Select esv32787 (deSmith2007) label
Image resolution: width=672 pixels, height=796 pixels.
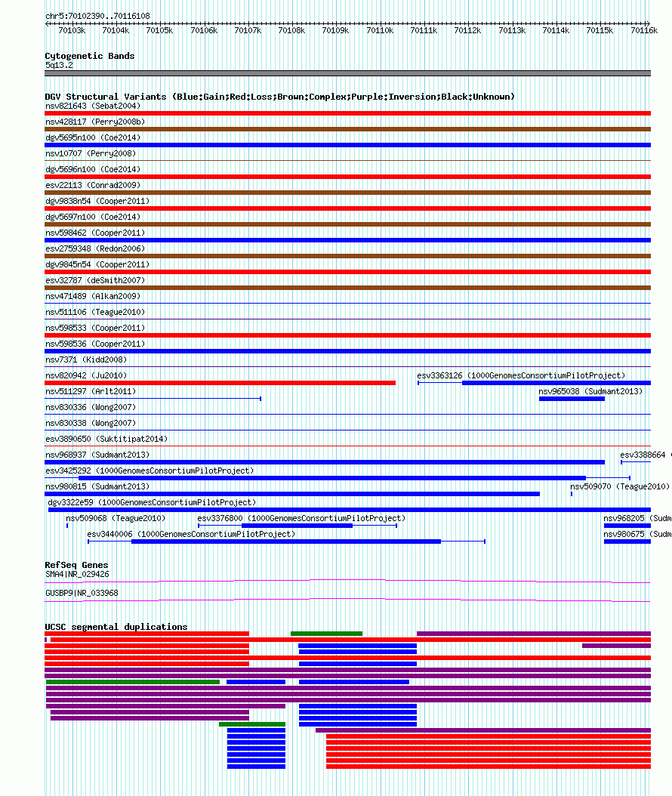(95, 280)
